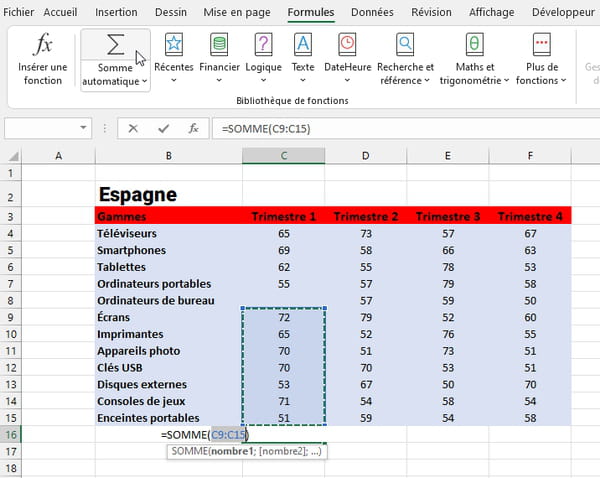
Task: Select column A header
Action: [x=59, y=156]
